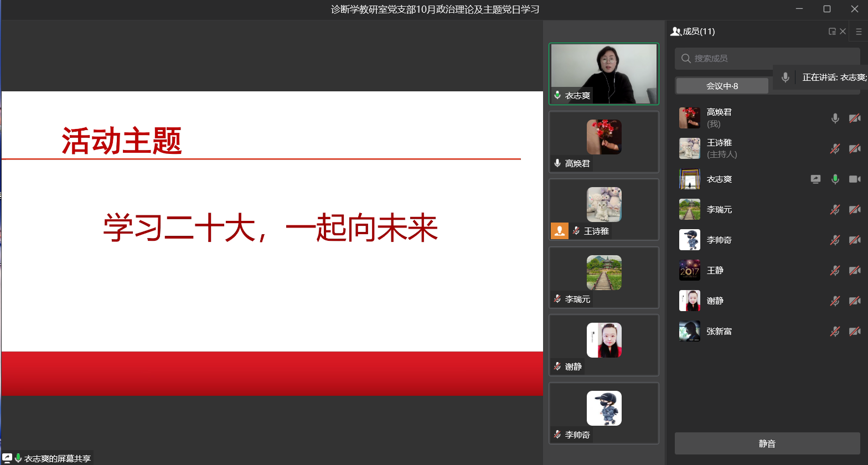Click the pop-out members panel icon
This screenshot has height=465, width=868.
(x=831, y=32)
